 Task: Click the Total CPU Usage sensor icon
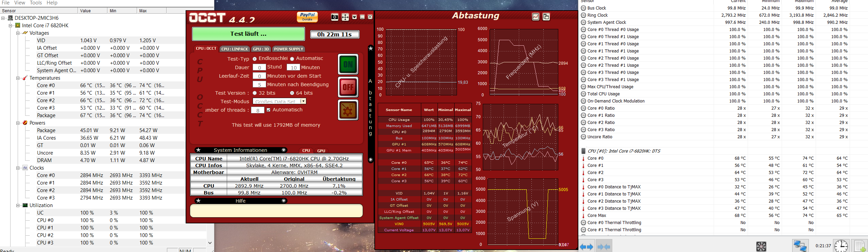click(x=583, y=94)
